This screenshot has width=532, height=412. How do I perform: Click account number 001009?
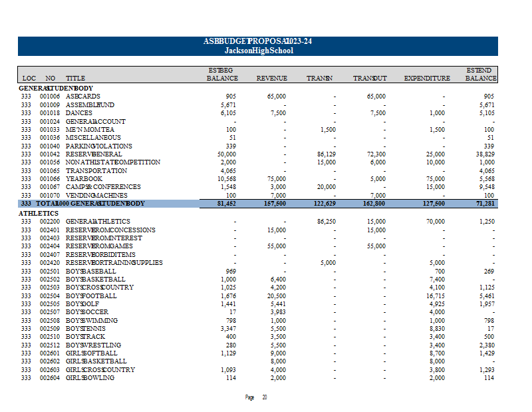[x=49, y=105]
